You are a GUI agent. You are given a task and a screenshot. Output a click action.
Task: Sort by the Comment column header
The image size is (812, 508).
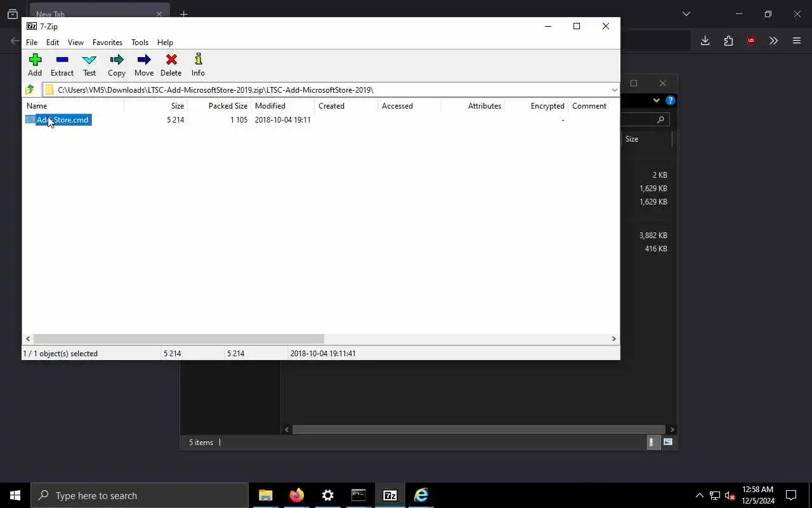[593, 106]
